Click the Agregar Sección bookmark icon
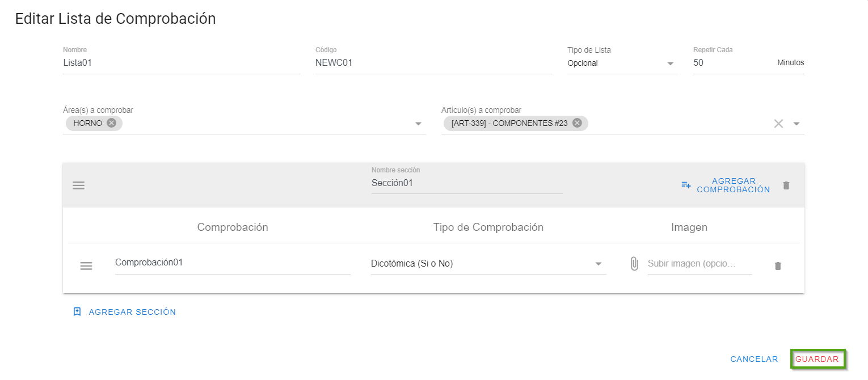868x380 pixels. pyautogui.click(x=78, y=312)
